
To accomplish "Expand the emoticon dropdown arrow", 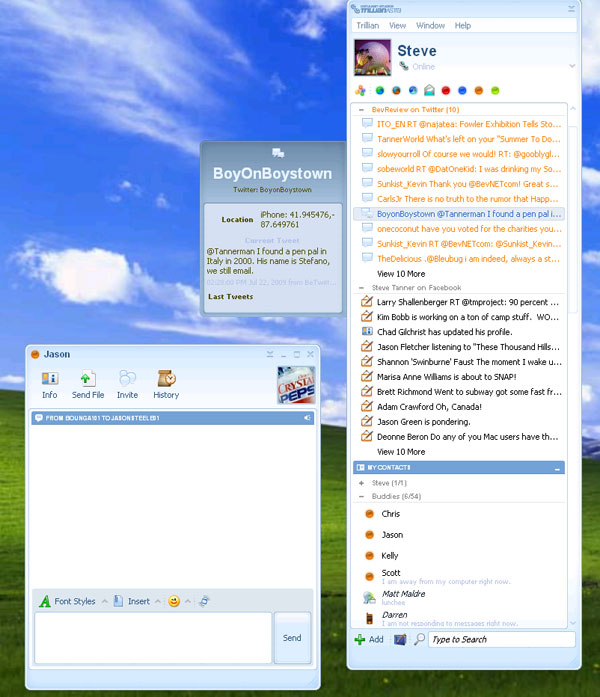I will (x=188, y=601).
